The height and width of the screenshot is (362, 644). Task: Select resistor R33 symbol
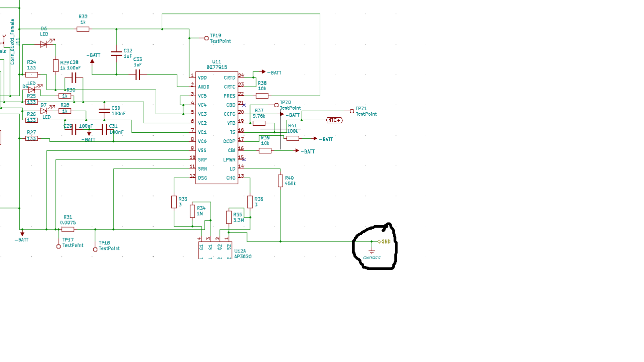tap(174, 202)
